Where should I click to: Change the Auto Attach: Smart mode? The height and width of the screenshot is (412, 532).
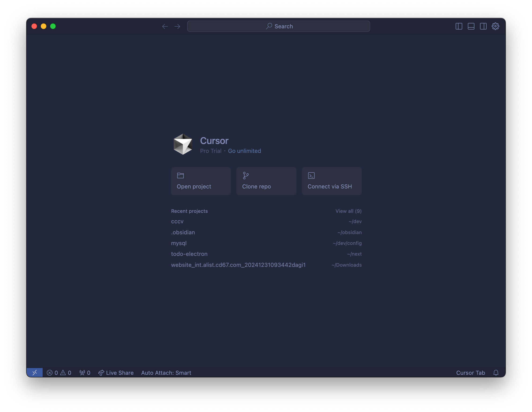[166, 373]
